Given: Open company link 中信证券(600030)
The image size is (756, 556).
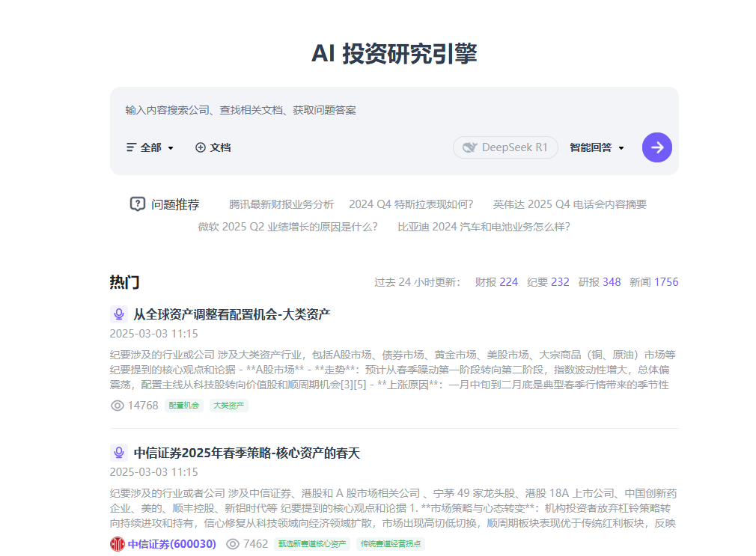Looking at the screenshot, I should tap(171, 544).
